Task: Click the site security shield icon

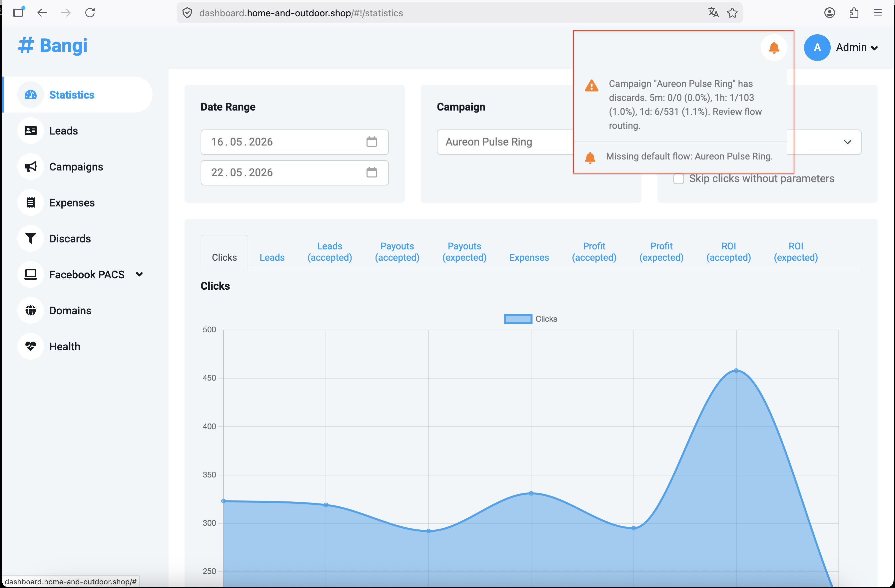Action: click(187, 13)
